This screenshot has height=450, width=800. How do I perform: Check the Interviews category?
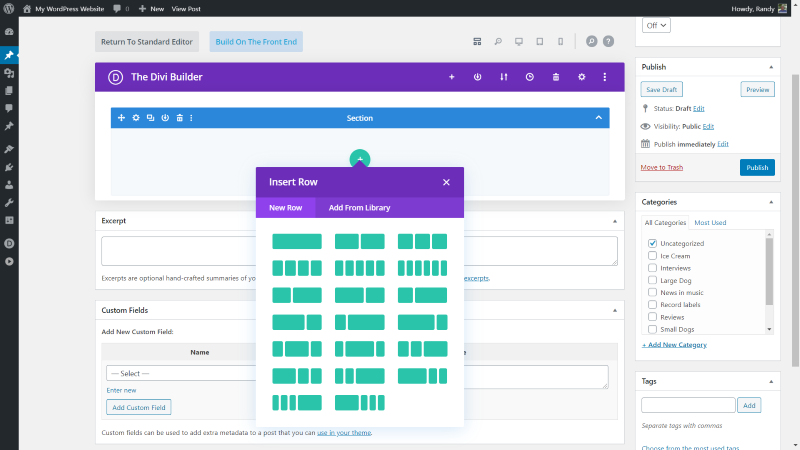click(x=652, y=268)
